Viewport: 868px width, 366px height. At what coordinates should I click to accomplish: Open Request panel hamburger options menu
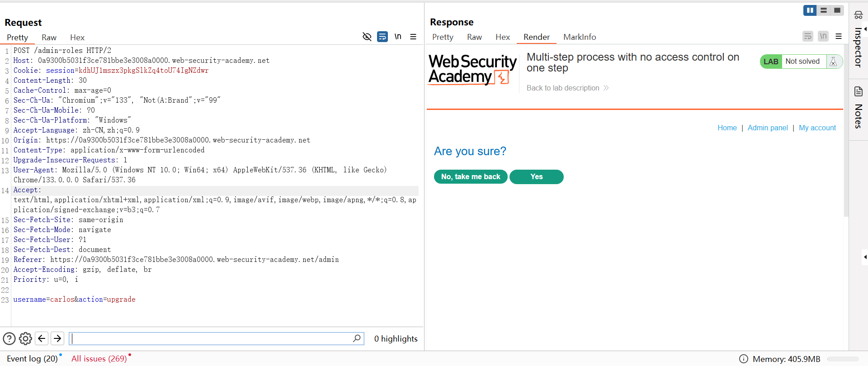pos(413,37)
